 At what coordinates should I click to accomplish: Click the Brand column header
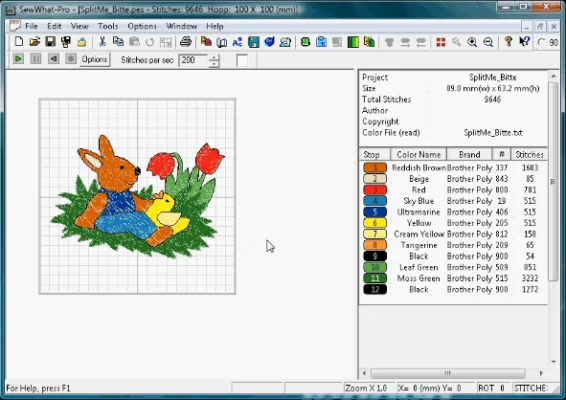469,155
